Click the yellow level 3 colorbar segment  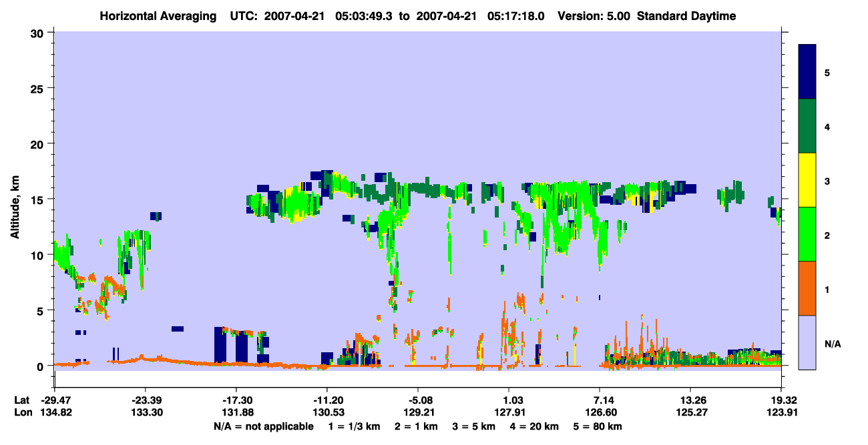807,179
